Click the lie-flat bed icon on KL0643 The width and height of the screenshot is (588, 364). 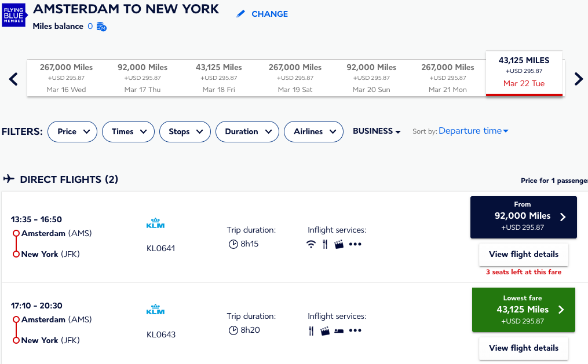(x=339, y=330)
